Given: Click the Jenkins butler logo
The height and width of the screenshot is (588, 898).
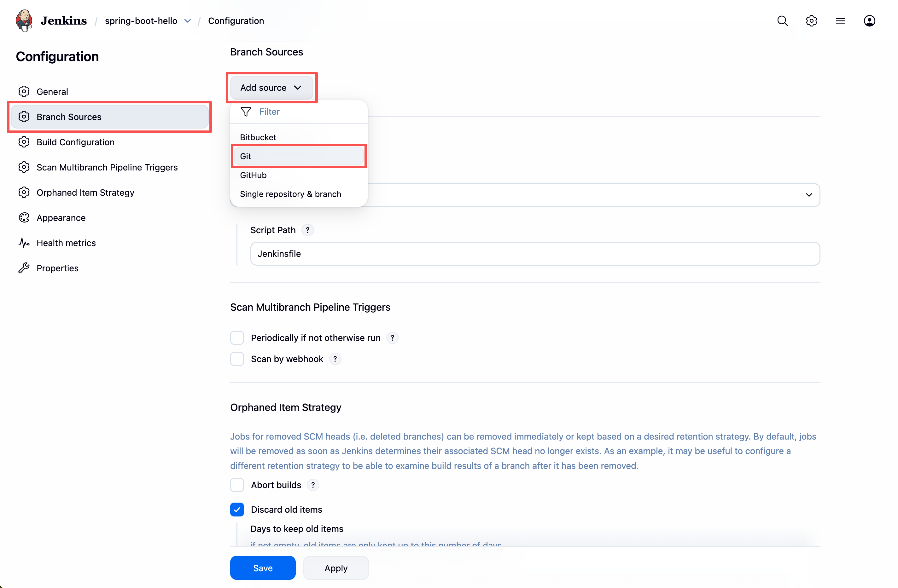Looking at the screenshot, I should pyautogui.click(x=24, y=21).
